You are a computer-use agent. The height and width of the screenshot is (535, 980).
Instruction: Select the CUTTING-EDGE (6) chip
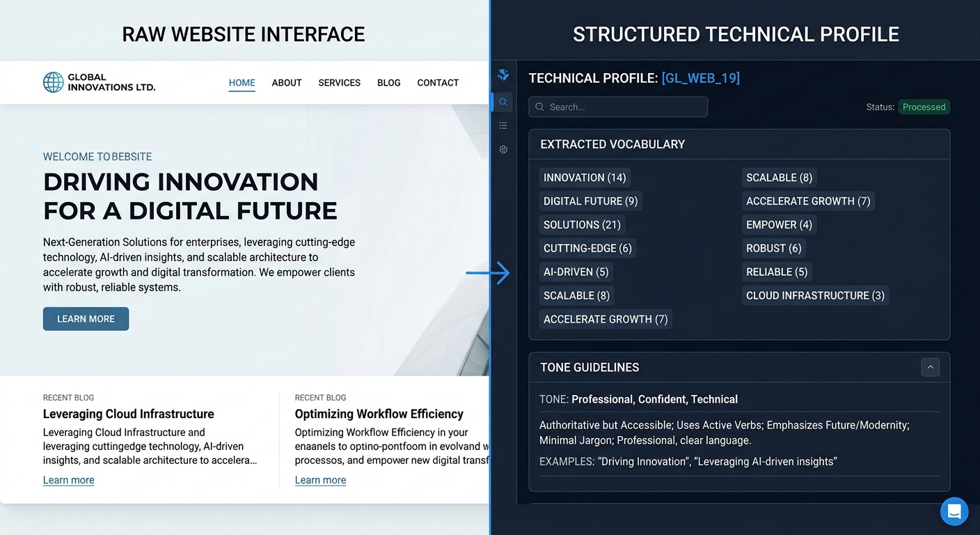[x=587, y=249]
